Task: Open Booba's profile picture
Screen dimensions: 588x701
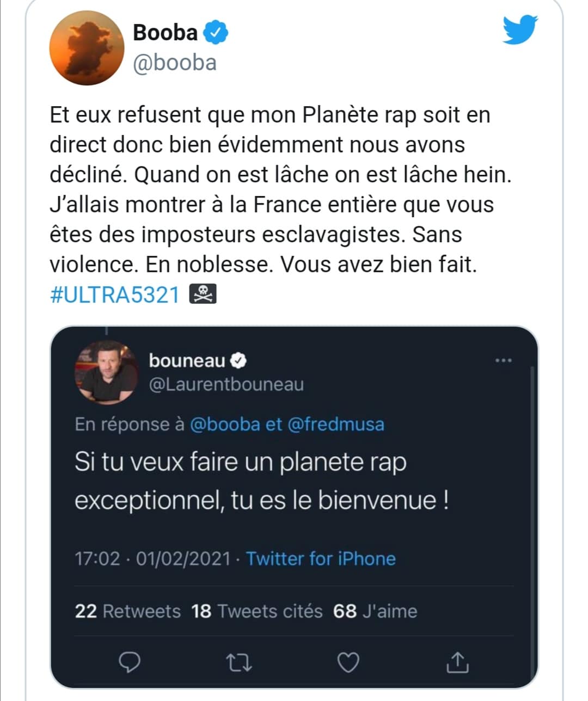Action: [x=87, y=48]
